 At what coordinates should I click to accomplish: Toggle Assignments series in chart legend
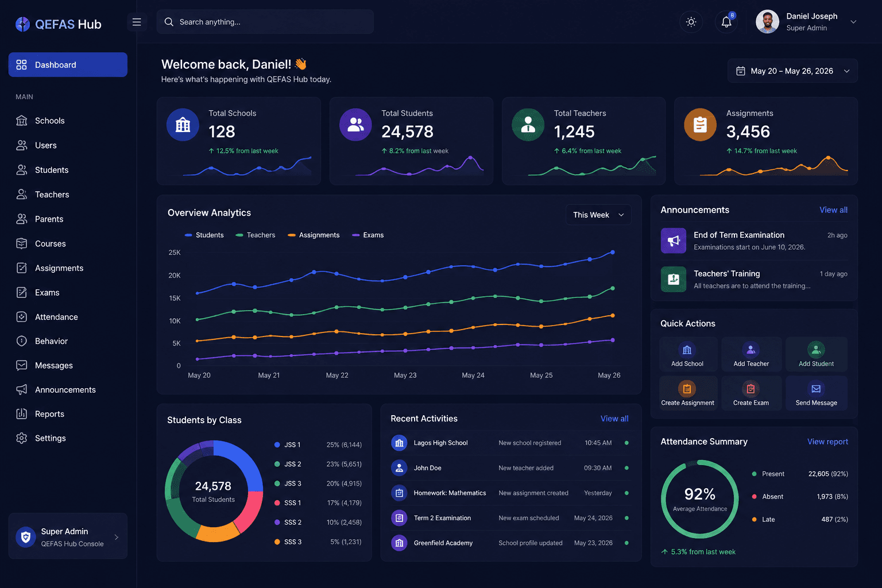coord(314,235)
